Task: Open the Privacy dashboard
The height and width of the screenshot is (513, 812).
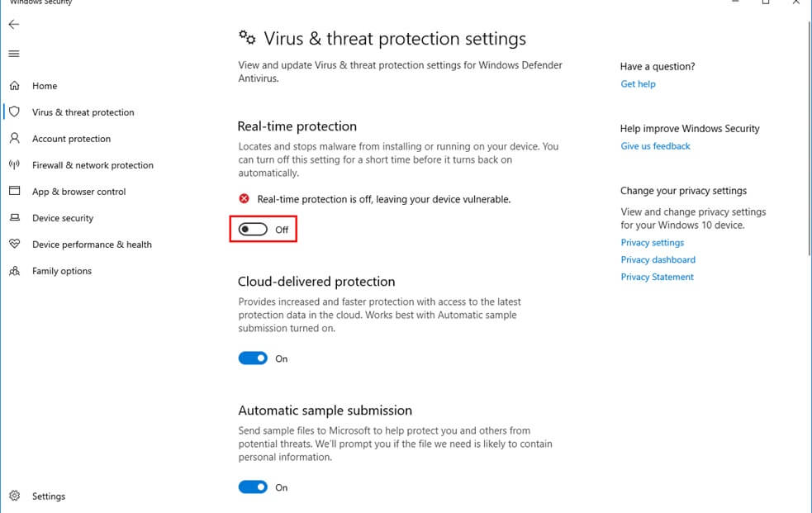Action: [x=658, y=259]
